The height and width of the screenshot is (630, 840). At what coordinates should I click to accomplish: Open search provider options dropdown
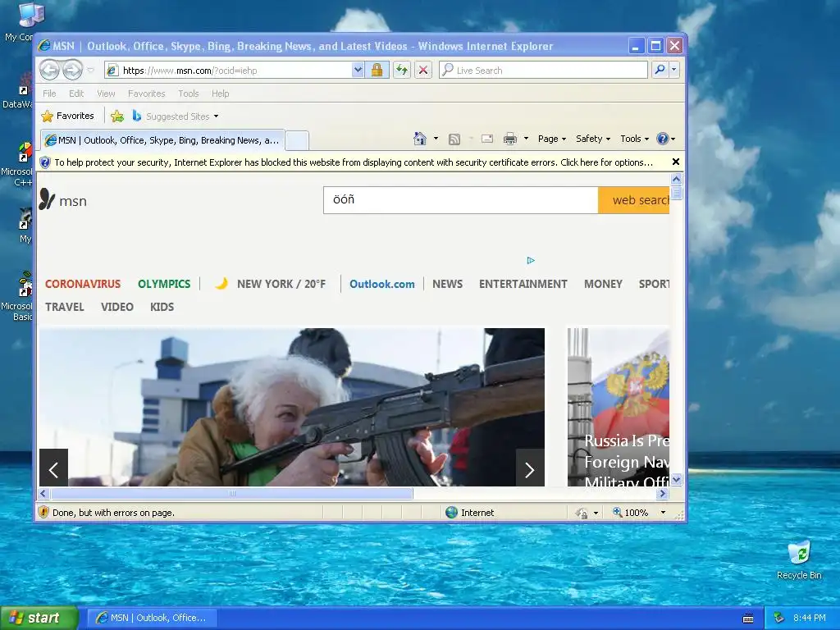tap(674, 71)
